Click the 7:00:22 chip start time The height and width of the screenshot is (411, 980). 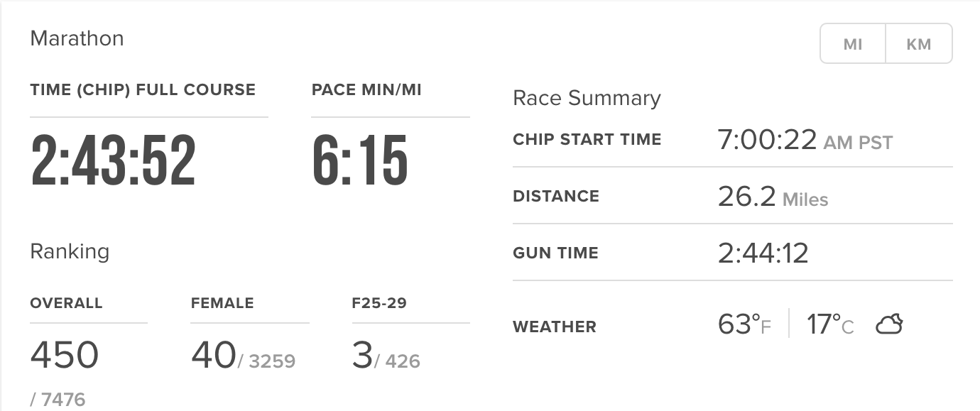pyautogui.click(x=767, y=140)
